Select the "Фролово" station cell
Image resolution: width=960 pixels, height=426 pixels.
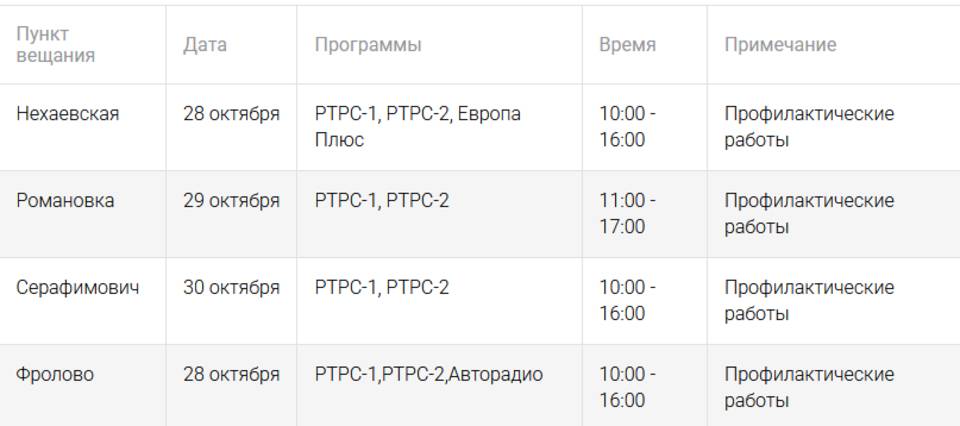[x=55, y=375]
